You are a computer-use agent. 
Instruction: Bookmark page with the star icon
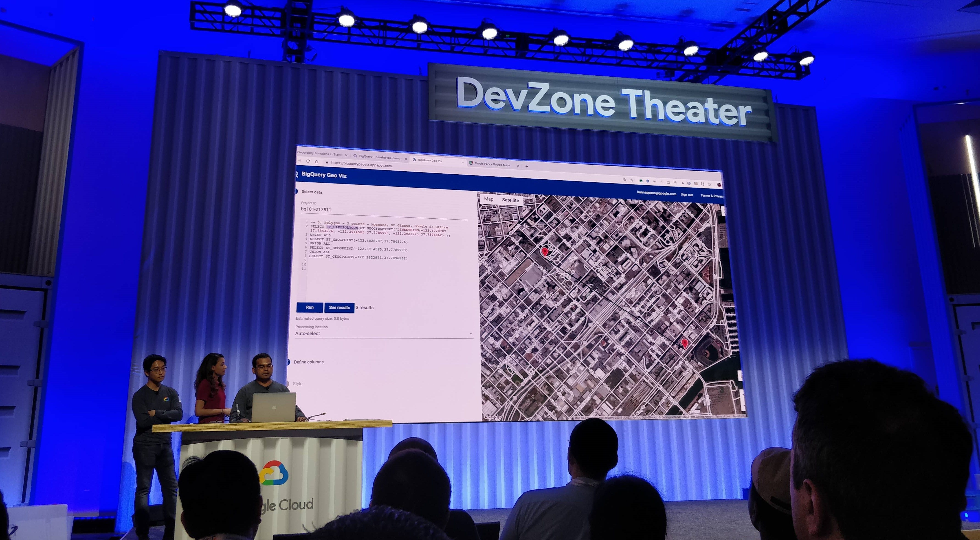pos(632,180)
